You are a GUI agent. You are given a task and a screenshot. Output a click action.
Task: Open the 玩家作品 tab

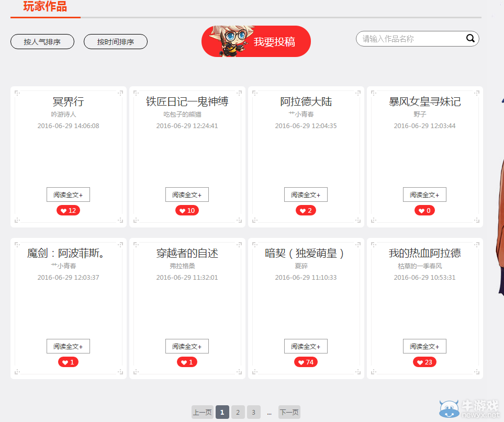[45, 7]
